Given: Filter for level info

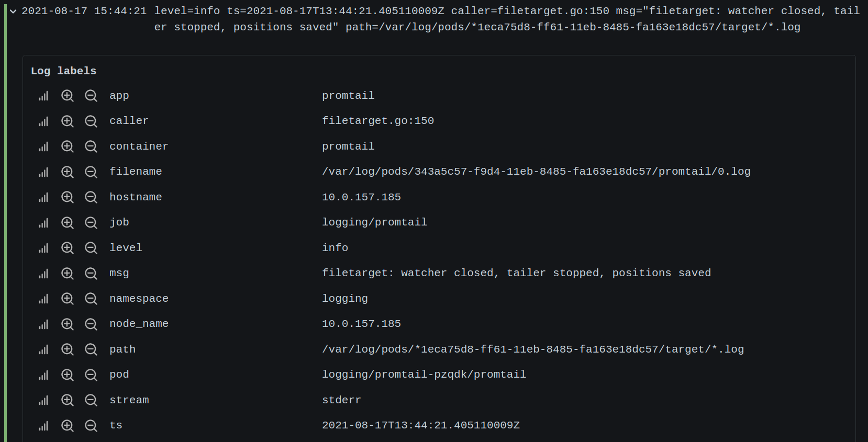Looking at the screenshot, I should point(68,248).
